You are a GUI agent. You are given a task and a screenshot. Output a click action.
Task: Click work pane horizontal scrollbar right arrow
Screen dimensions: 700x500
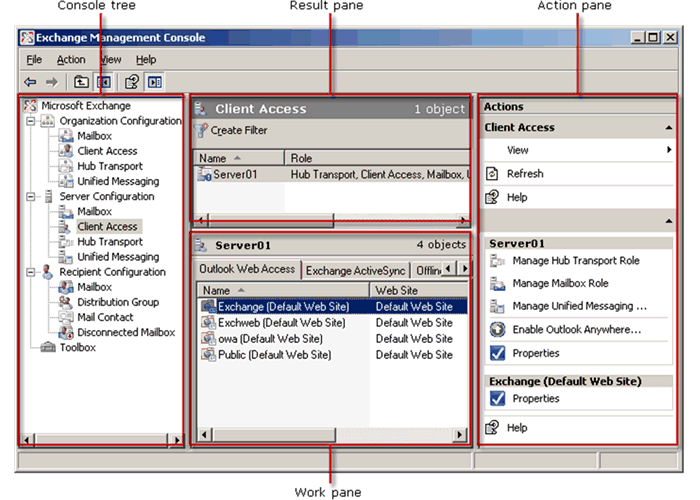(460, 434)
